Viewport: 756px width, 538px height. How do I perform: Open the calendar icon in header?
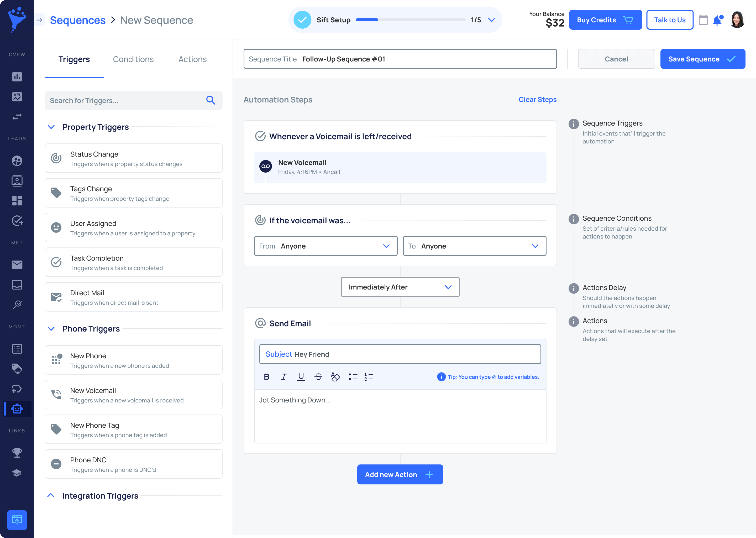[x=703, y=20]
